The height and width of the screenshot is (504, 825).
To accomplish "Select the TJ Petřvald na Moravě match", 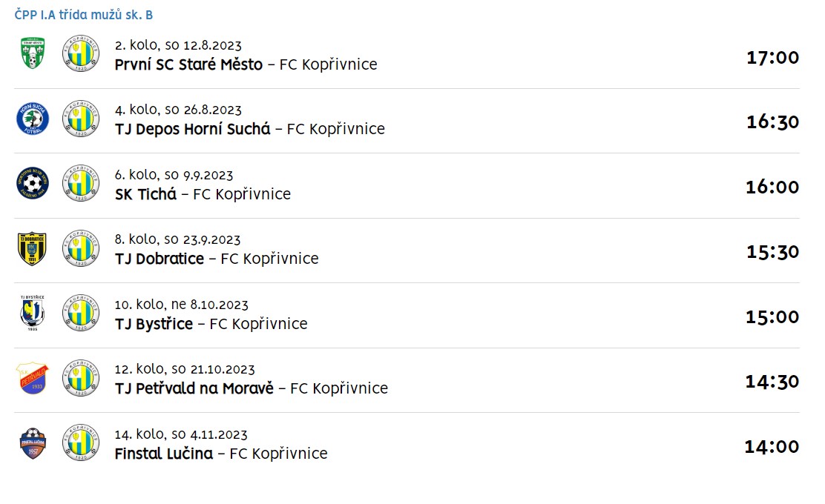I will click(252, 388).
